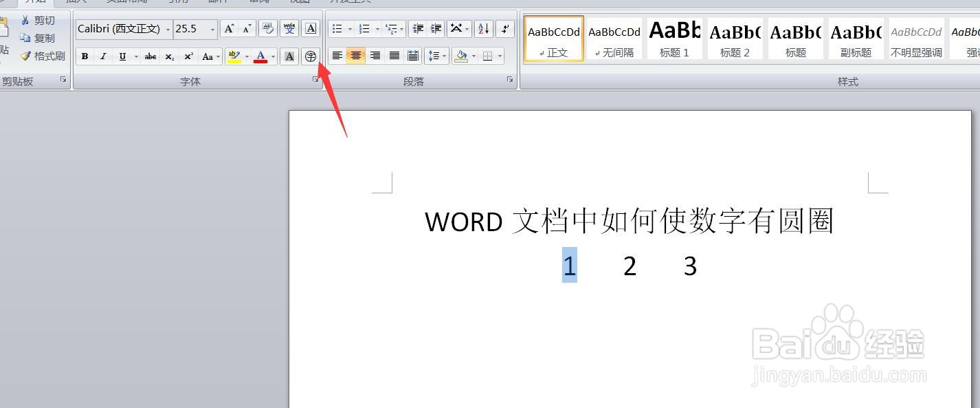This screenshot has height=408, width=980.
Task: Click the Justify alignment icon
Action: [x=394, y=56]
